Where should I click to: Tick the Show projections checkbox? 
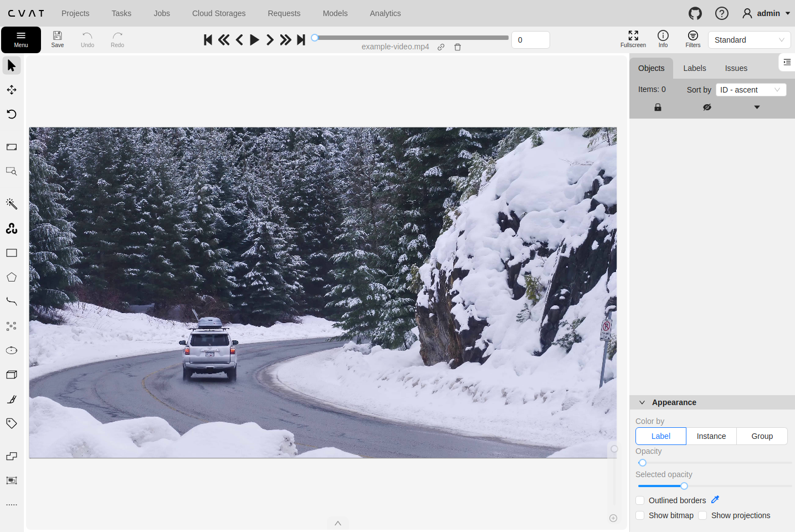point(702,515)
